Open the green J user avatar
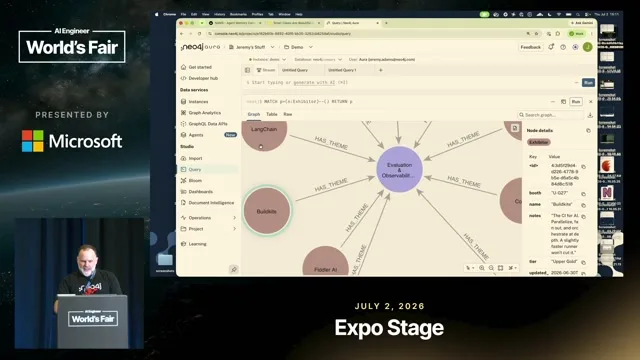 (587, 47)
